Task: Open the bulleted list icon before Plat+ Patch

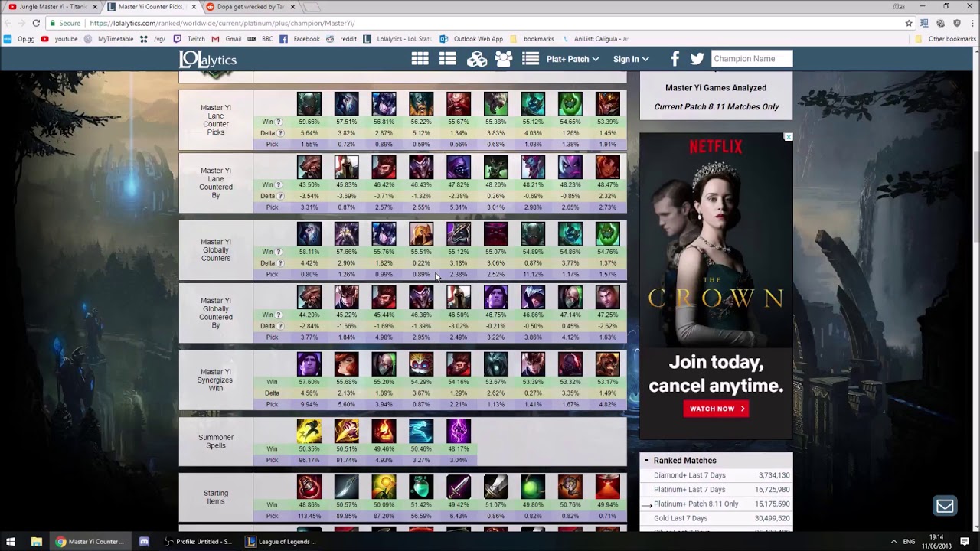Action: coord(531,59)
